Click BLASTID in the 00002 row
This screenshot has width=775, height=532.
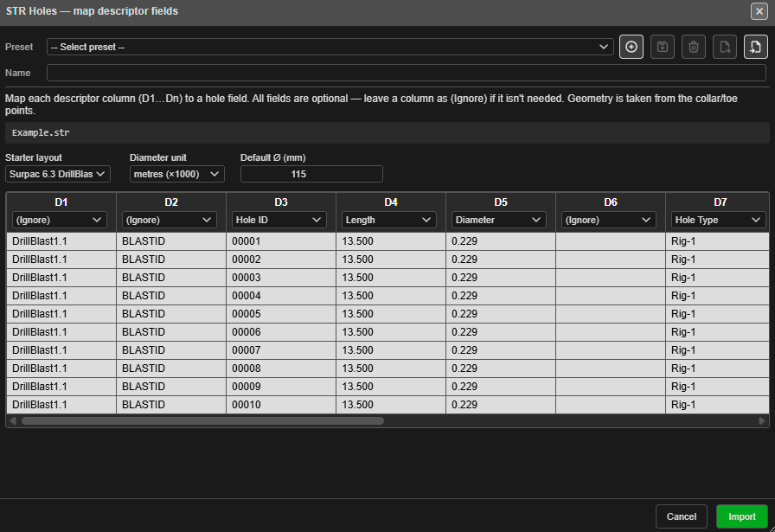coord(171,260)
